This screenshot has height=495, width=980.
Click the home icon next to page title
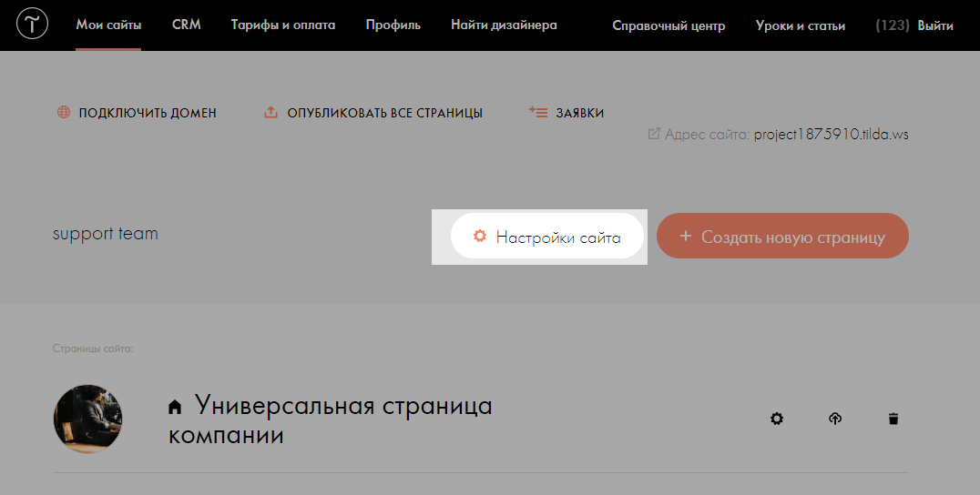coord(175,408)
